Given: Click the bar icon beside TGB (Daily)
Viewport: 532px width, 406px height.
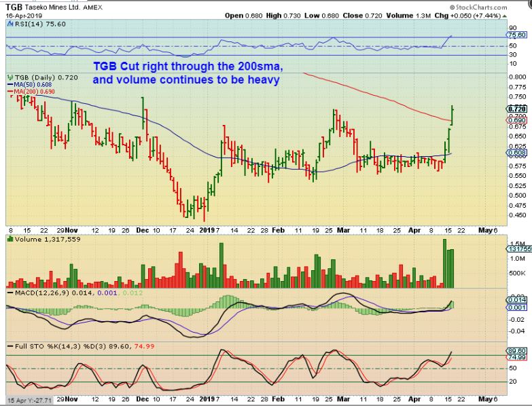Looking at the screenshot, I should coord(10,77).
